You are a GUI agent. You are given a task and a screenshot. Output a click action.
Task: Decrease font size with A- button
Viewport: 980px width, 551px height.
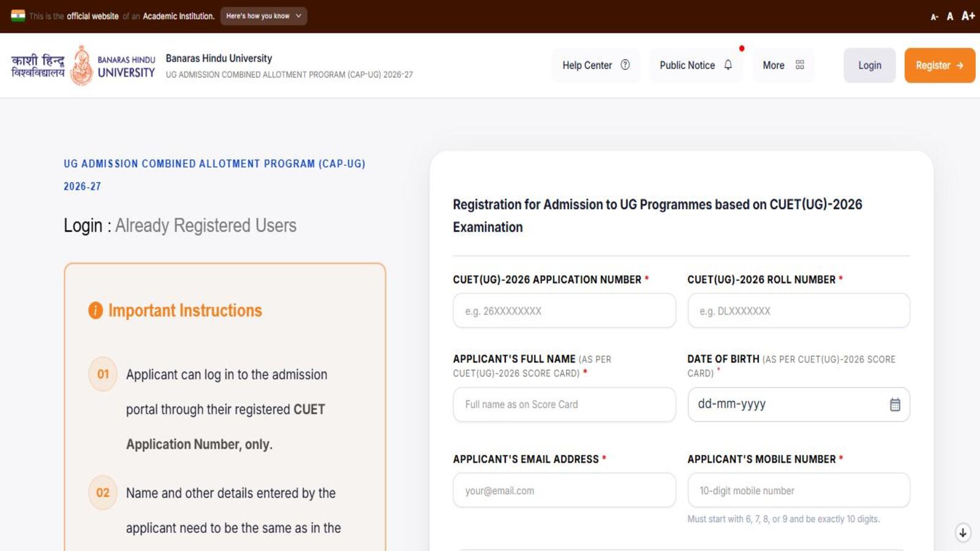pyautogui.click(x=934, y=17)
